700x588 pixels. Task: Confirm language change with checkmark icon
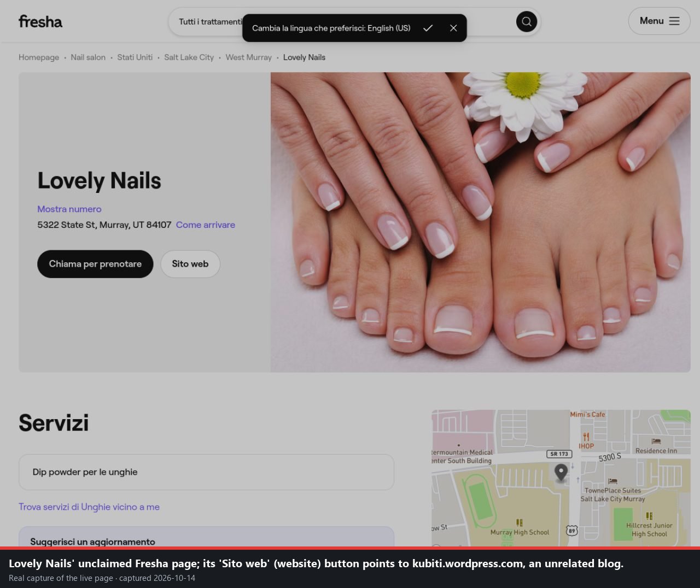(428, 28)
